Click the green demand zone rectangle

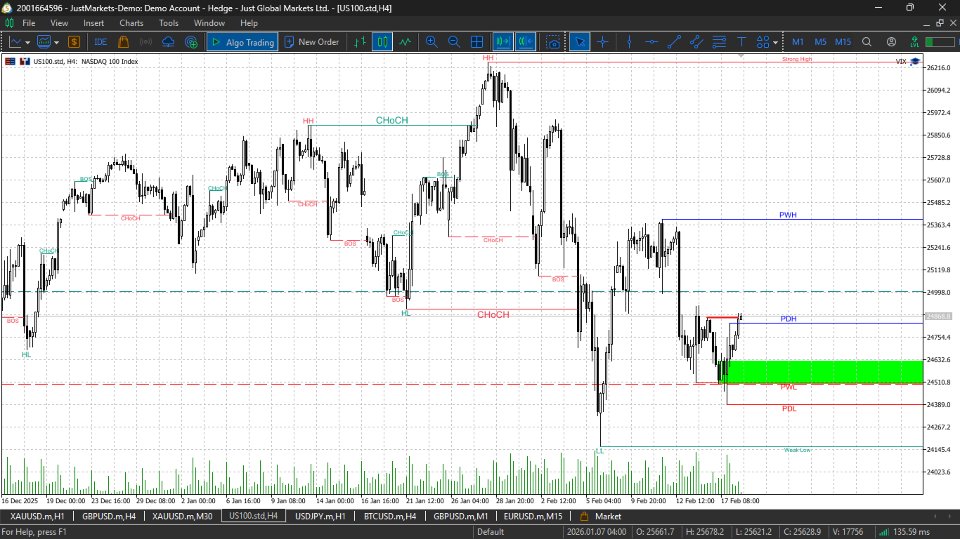pos(823,372)
